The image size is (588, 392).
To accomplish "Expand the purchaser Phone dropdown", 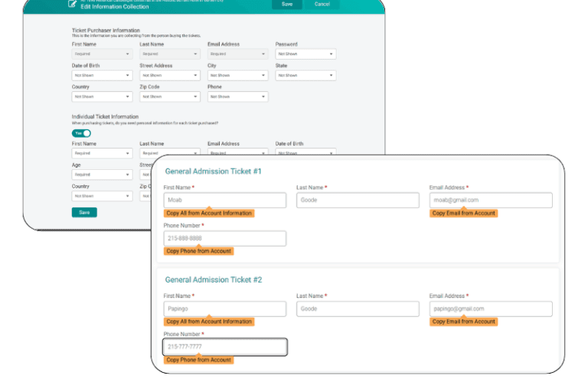I will 237,97.
